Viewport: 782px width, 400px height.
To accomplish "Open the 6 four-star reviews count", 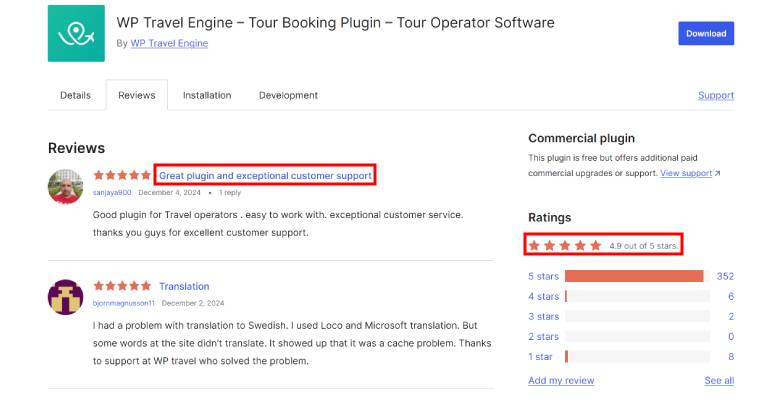I will [731, 296].
